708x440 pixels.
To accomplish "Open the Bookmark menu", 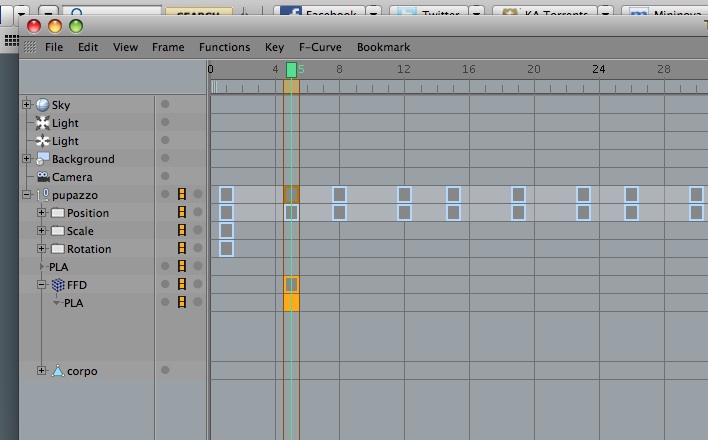I will coord(383,47).
